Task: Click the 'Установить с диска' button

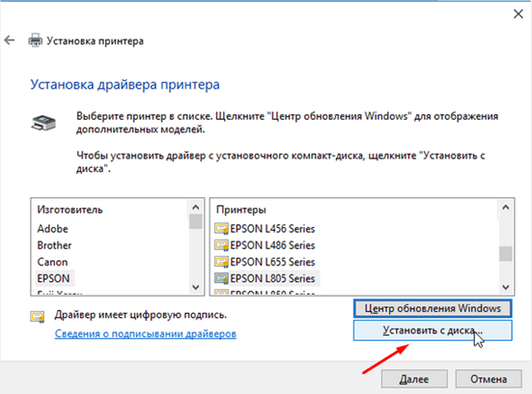Action: click(x=432, y=330)
